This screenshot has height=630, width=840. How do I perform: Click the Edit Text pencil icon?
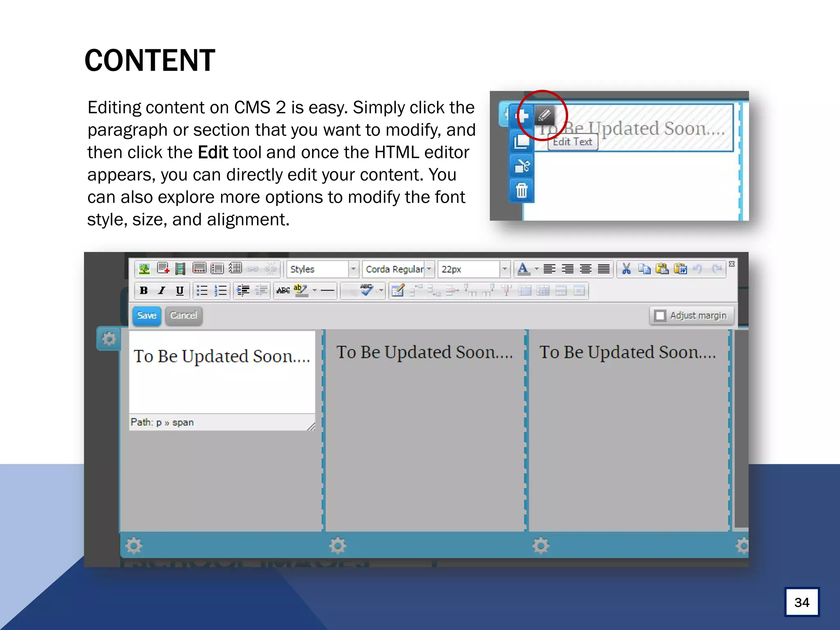pos(545,115)
